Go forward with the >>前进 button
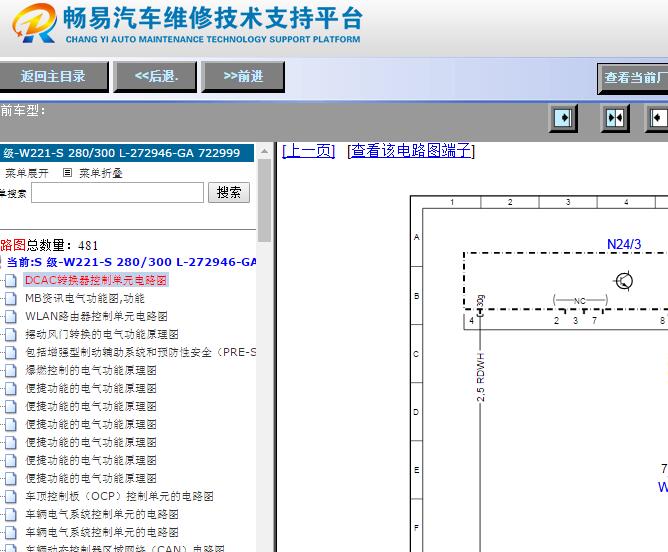This screenshot has width=668, height=552. tap(243, 77)
